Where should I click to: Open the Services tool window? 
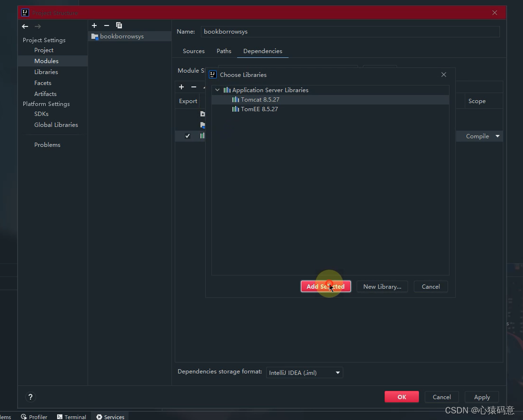coord(110,417)
